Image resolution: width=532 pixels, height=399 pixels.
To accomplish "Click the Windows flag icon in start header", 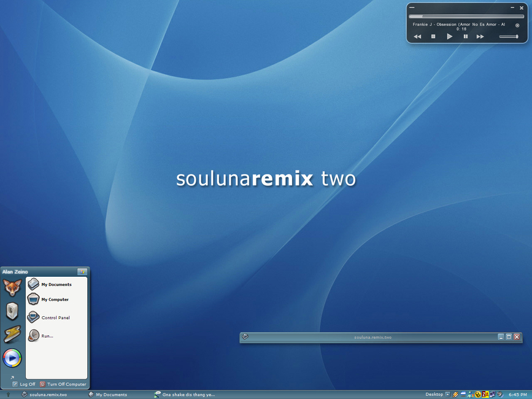I will (82, 272).
